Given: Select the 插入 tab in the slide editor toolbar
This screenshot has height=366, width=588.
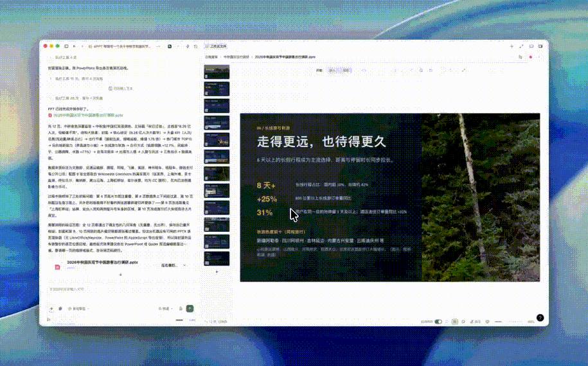Looking at the screenshot, I should tap(332, 70).
